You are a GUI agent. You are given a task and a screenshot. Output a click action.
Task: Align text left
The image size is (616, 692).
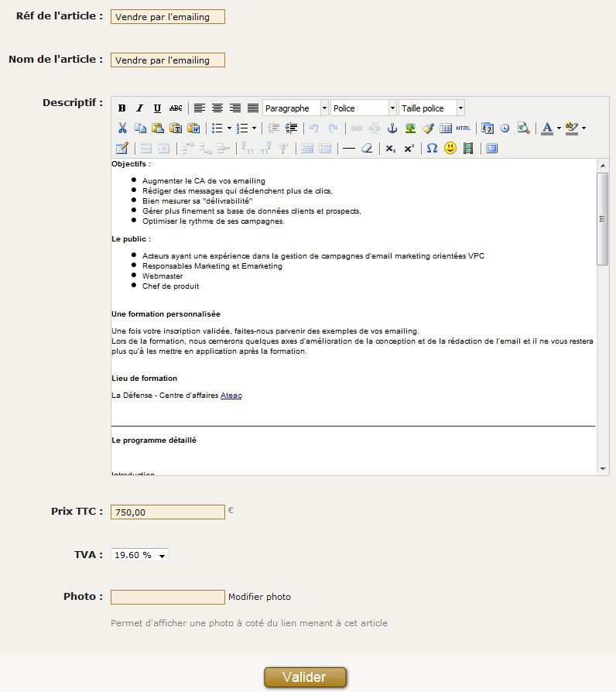tap(200, 108)
